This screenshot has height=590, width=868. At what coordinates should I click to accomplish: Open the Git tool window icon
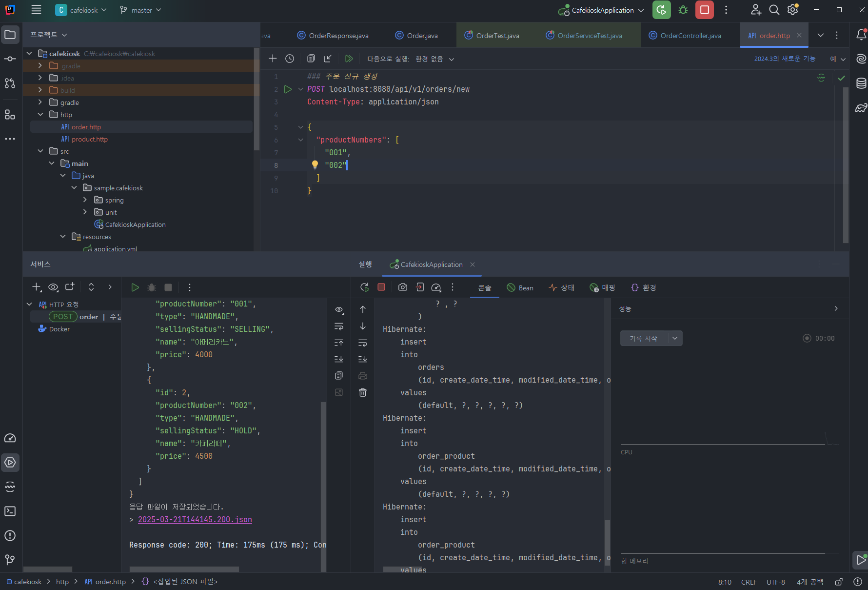[10, 560]
